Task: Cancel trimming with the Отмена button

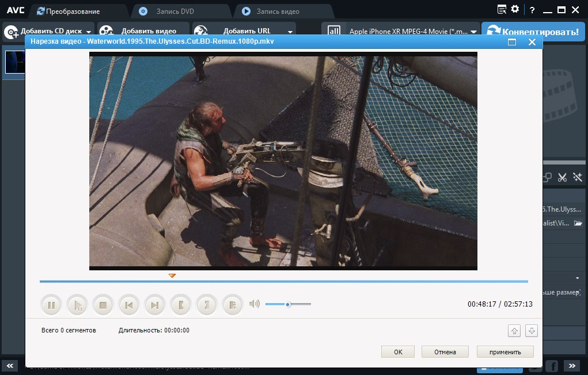Action: click(x=445, y=352)
